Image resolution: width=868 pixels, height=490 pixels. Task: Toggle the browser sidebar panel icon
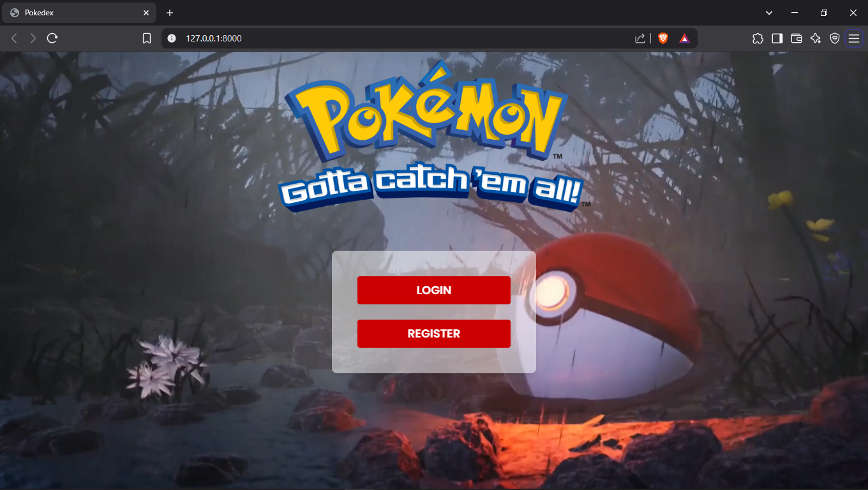[x=777, y=38]
